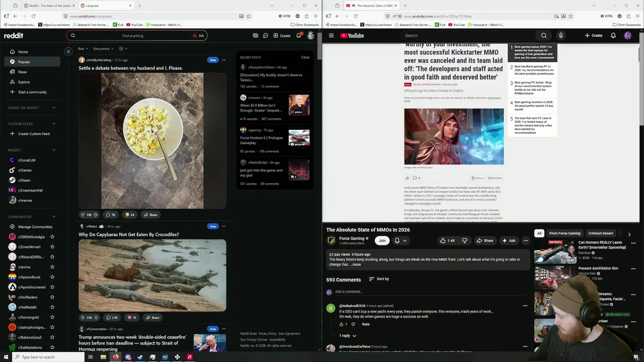Open the feed view layout dropdown
Screen dimensions: 644x362
(x=123, y=49)
